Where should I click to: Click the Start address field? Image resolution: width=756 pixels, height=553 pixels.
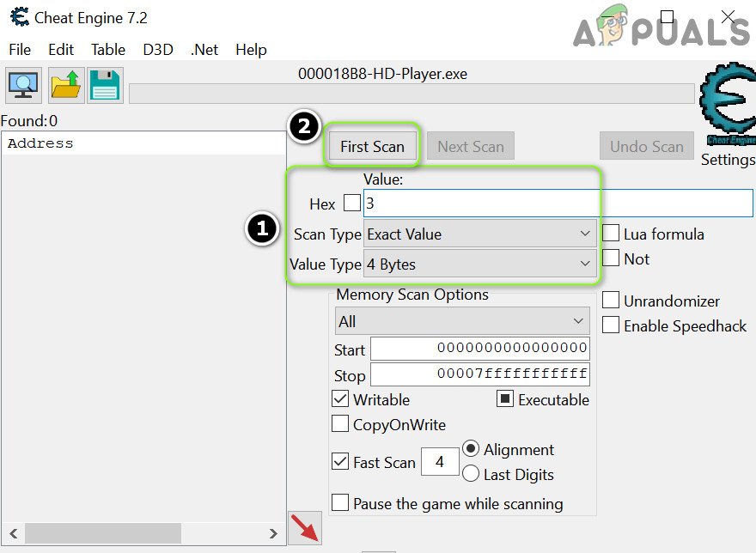coord(480,348)
